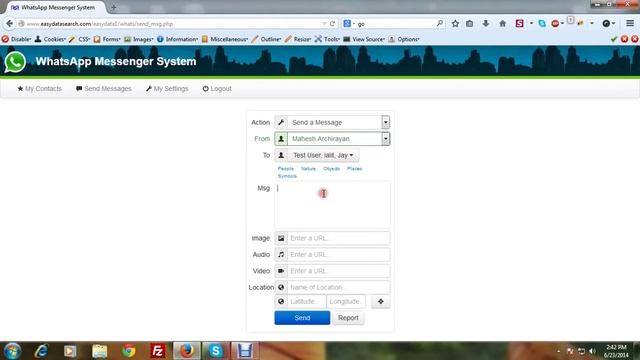Click globe icon beside Latitude field
This screenshot has height=360, width=640.
pyautogui.click(x=281, y=302)
